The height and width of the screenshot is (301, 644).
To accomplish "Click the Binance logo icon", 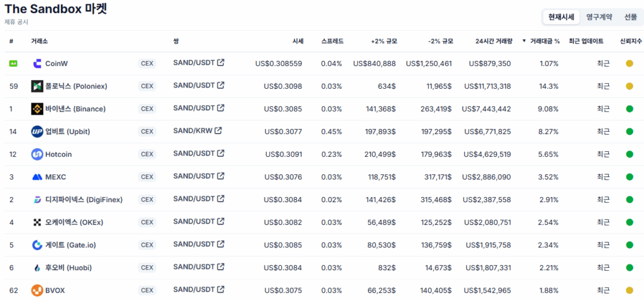I will (37, 109).
